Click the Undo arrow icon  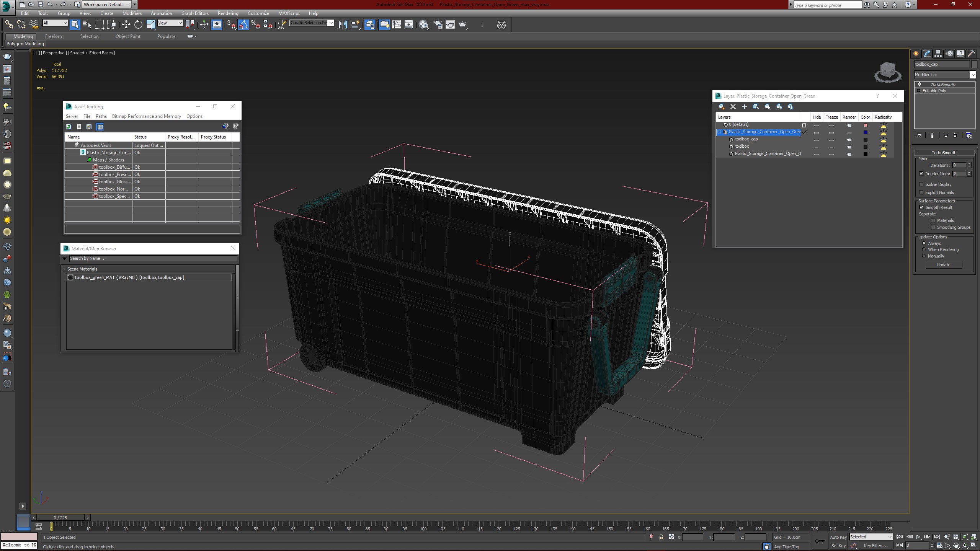pos(50,5)
